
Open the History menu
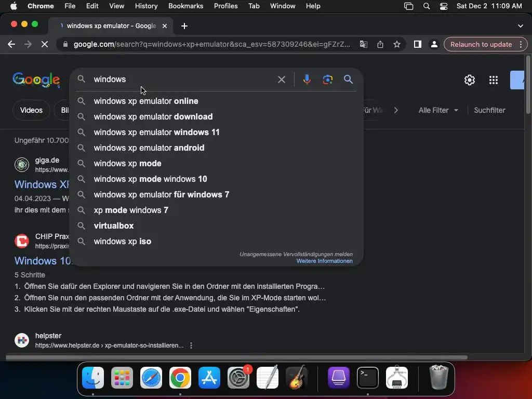pyautogui.click(x=146, y=6)
